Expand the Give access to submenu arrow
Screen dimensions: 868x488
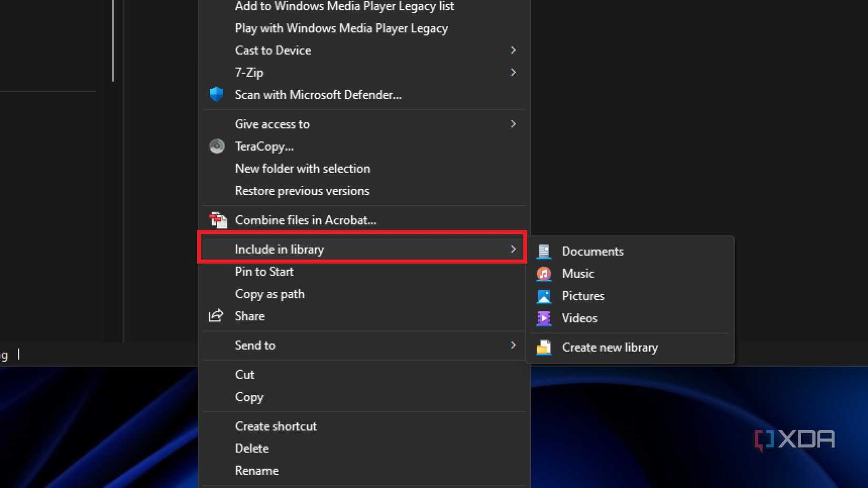pos(513,124)
